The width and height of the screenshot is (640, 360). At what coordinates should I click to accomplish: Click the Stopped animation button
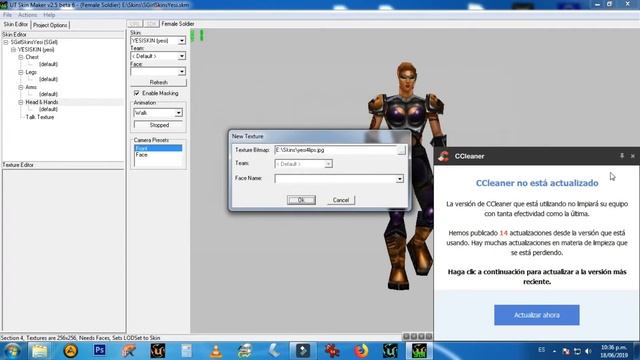tap(158, 125)
